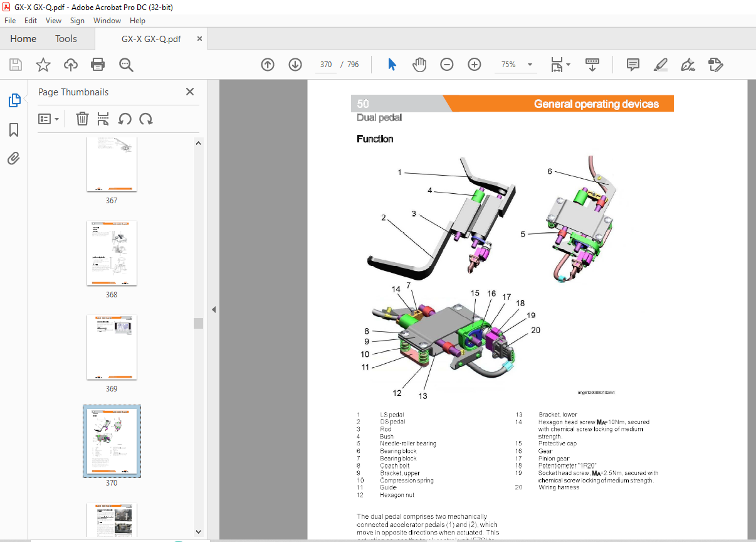Click the read mode keyboard icon
Screen dimensions: 756x542
[x=592, y=64]
